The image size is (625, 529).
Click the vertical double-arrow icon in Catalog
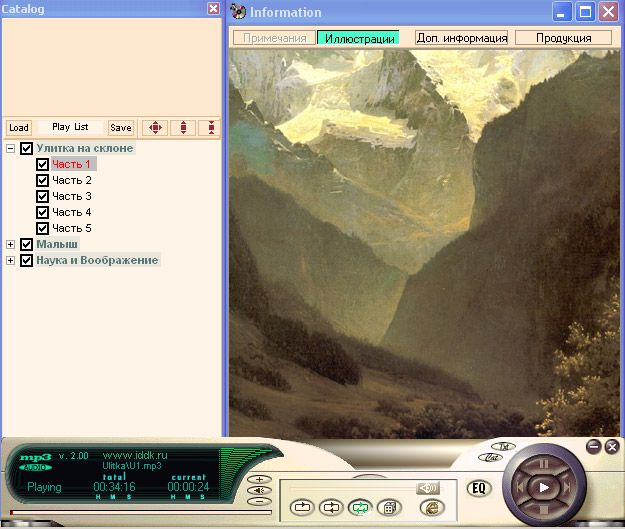[x=182, y=127]
